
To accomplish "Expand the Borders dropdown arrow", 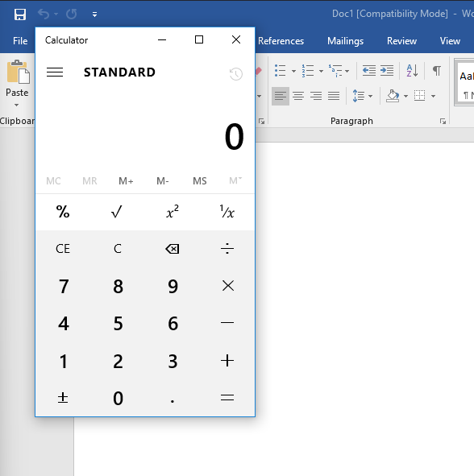I will 433,97.
